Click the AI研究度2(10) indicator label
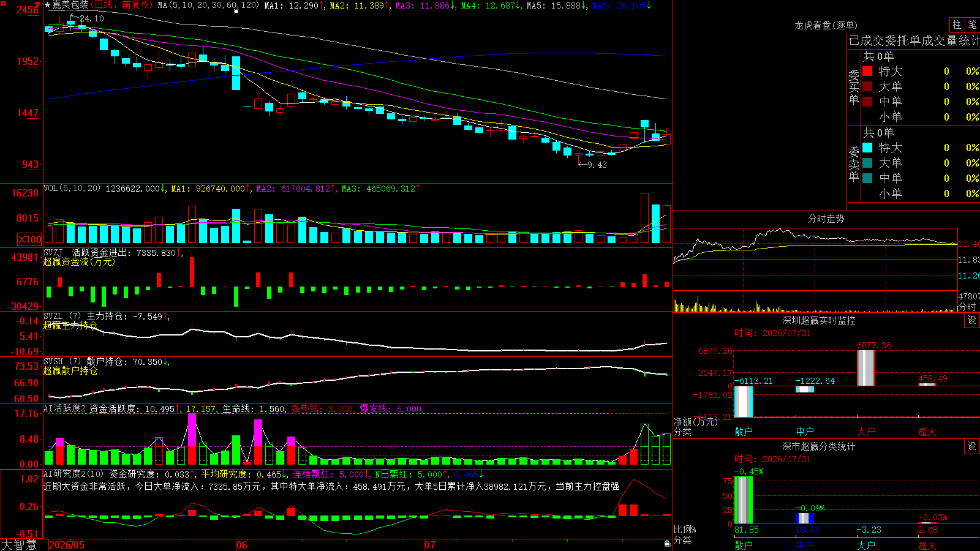The image size is (980, 551). point(73,474)
